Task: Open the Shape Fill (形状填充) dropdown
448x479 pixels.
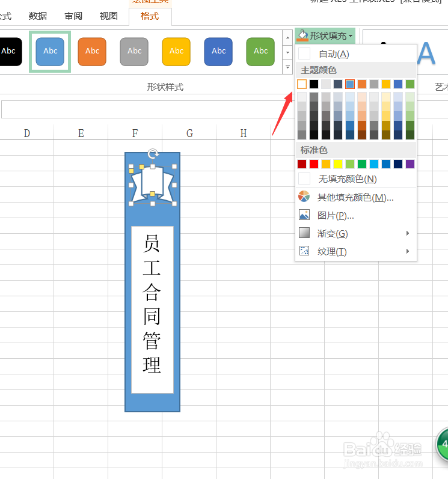Action: (325, 35)
